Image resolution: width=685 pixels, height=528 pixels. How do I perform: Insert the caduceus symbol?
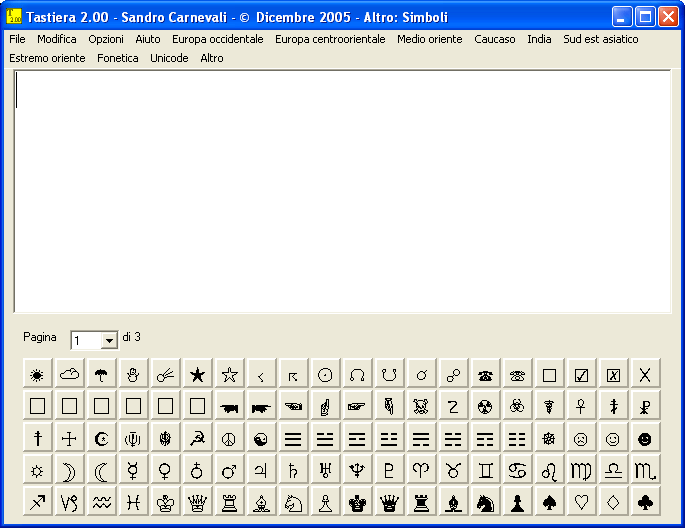click(x=549, y=406)
